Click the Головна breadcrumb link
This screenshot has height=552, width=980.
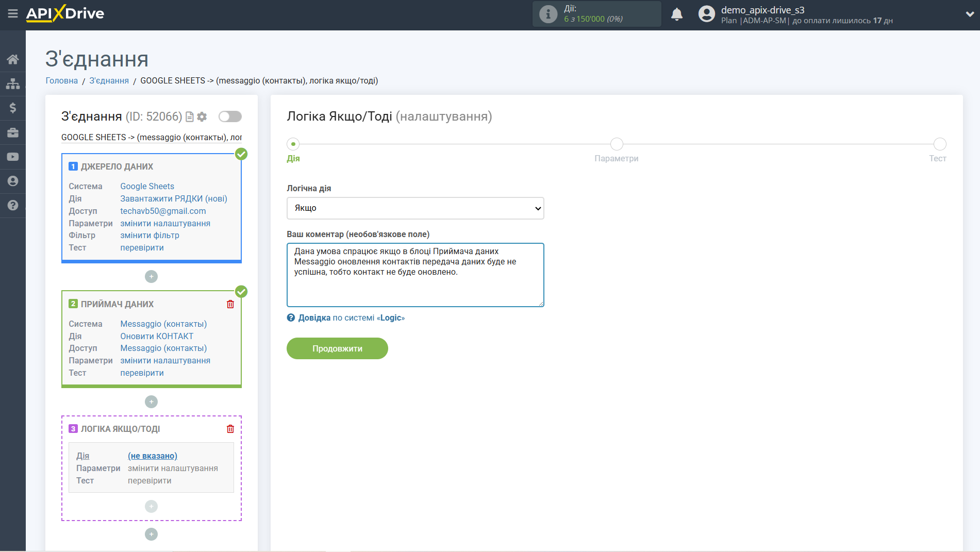click(x=62, y=81)
